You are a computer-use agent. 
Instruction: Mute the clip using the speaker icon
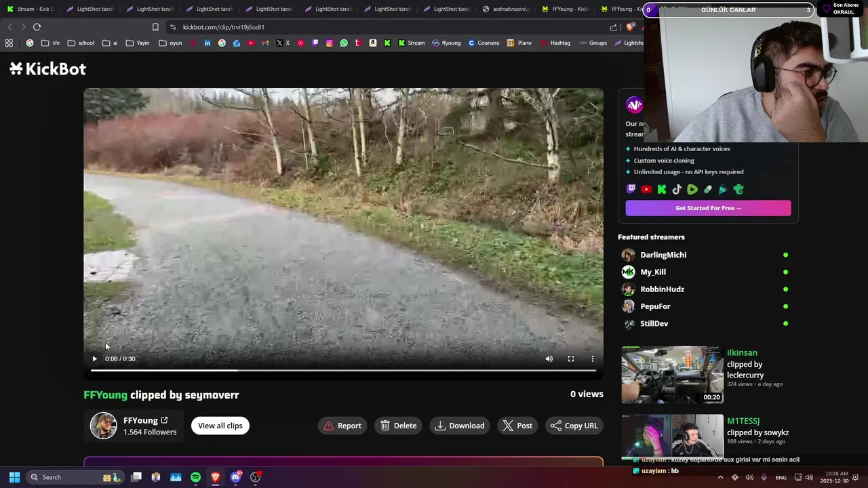(549, 359)
